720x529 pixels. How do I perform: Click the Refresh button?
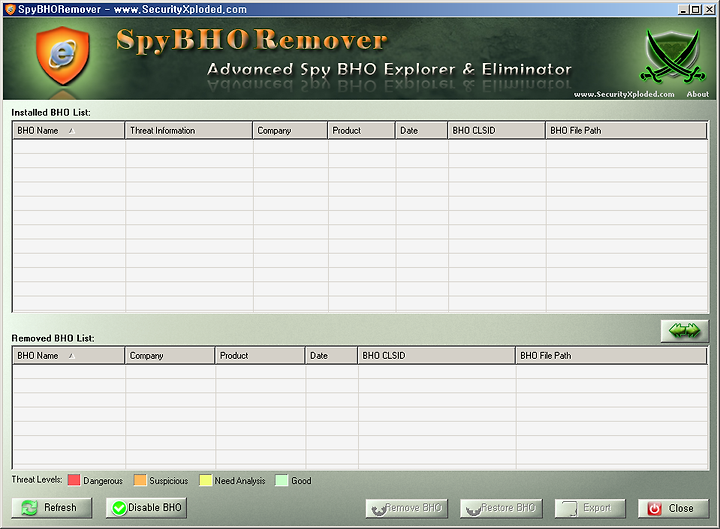click(52, 507)
